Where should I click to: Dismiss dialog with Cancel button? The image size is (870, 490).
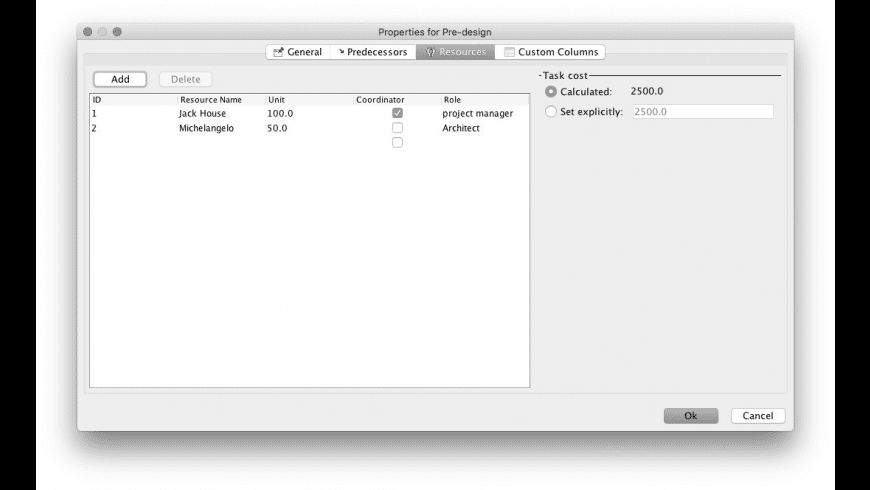tap(758, 416)
